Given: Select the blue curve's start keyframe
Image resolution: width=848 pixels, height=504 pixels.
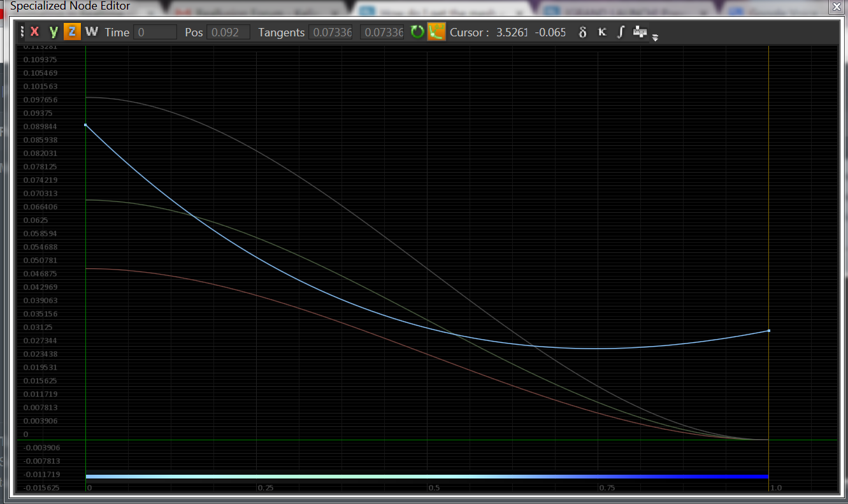Looking at the screenshot, I should click(x=85, y=125).
